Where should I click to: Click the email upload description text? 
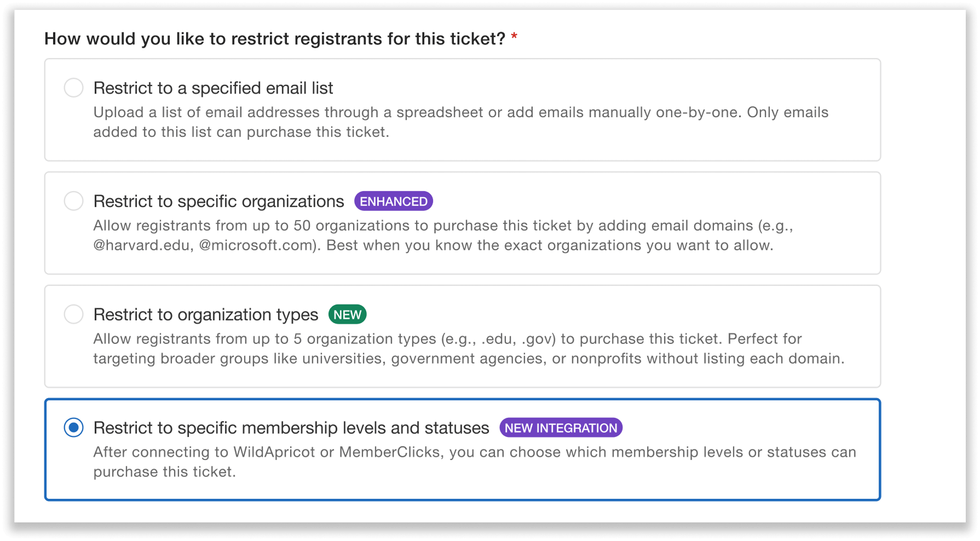[x=461, y=122]
